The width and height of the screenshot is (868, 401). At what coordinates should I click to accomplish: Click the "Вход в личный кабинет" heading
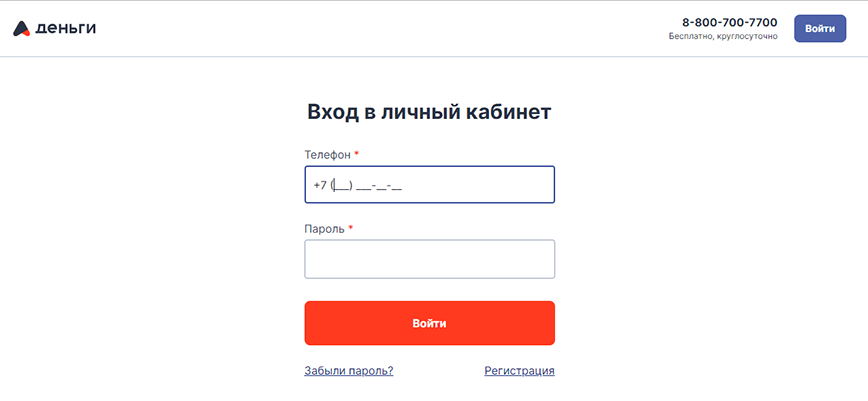tap(429, 112)
